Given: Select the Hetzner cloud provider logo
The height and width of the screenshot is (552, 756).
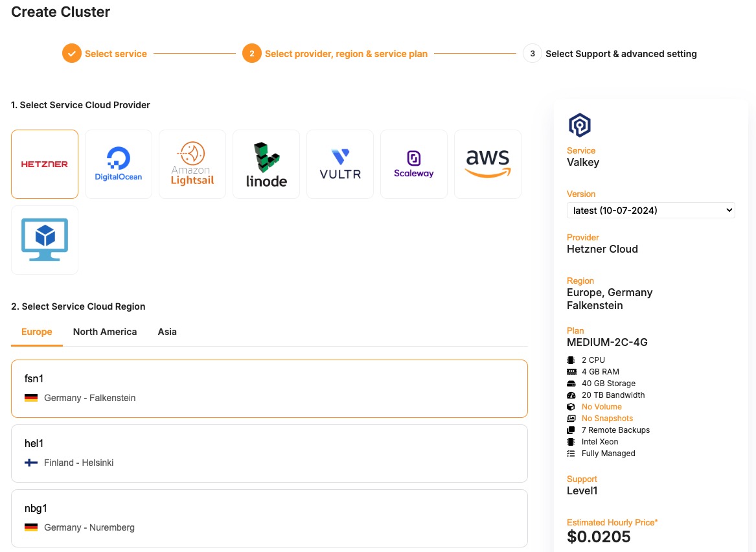Looking at the screenshot, I should (x=45, y=164).
